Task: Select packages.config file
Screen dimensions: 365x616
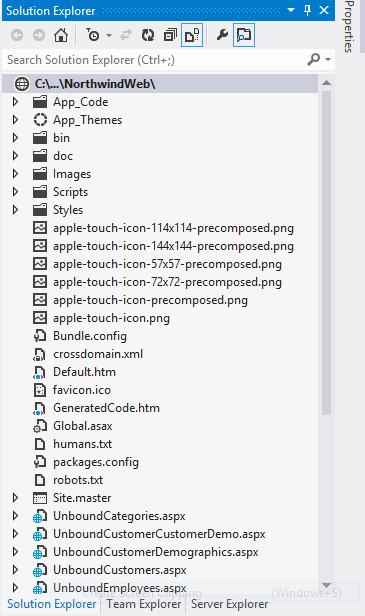Action: pyautogui.click(x=96, y=462)
